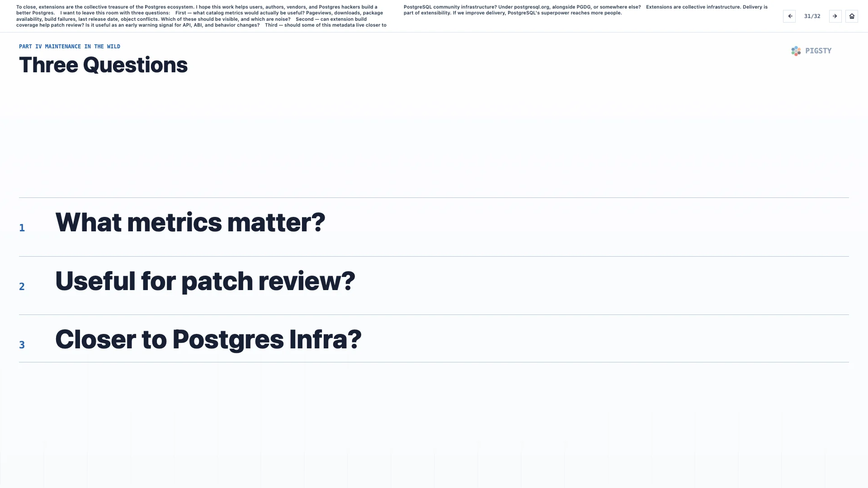
Task: Click the number 1 list marker
Action: [x=22, y=228]
